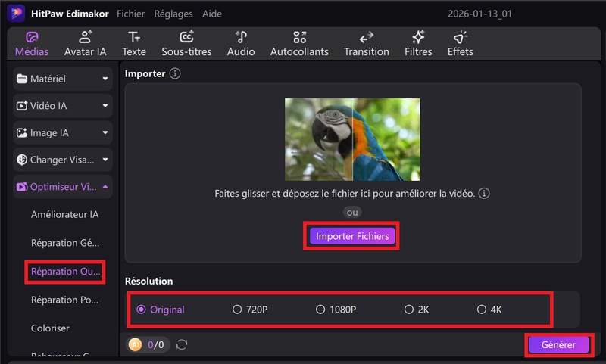Open the Filtres tab
This screenshot has height=364, width=606.
418,44
